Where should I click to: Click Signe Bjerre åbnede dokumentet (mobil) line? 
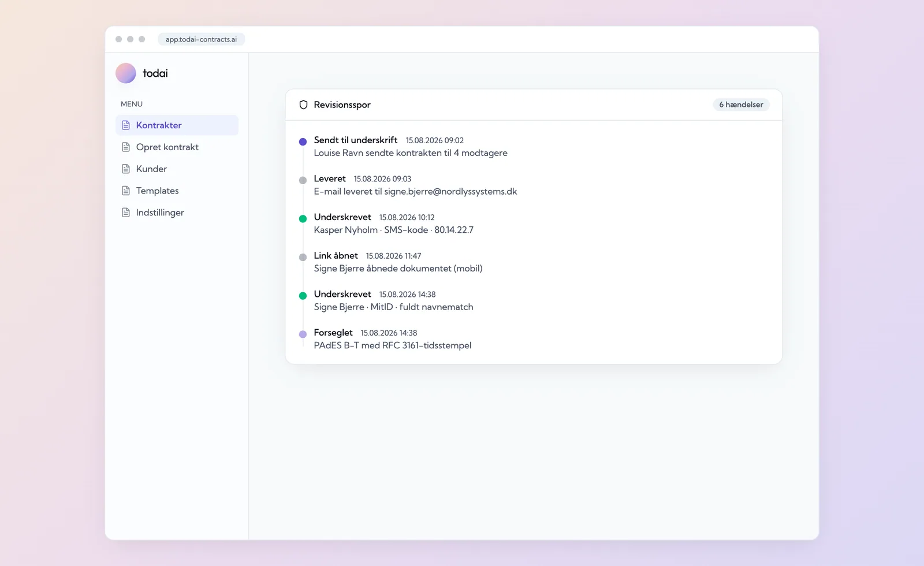[398, 269]
